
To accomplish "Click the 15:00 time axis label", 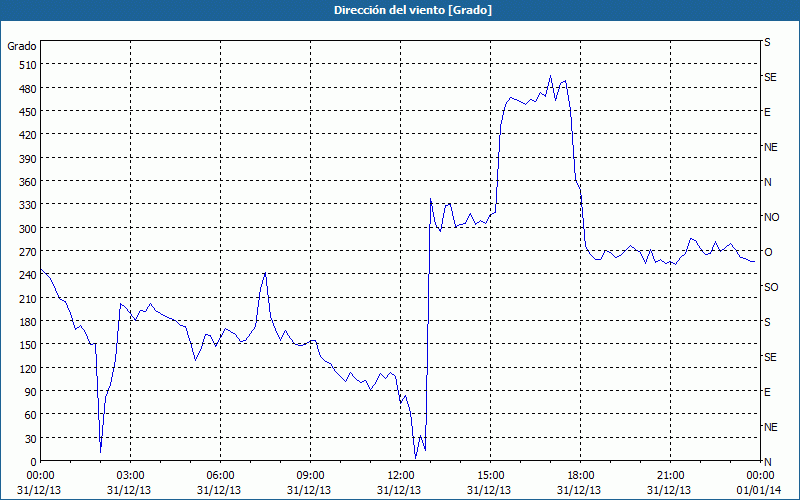I will tap(490, 476).
